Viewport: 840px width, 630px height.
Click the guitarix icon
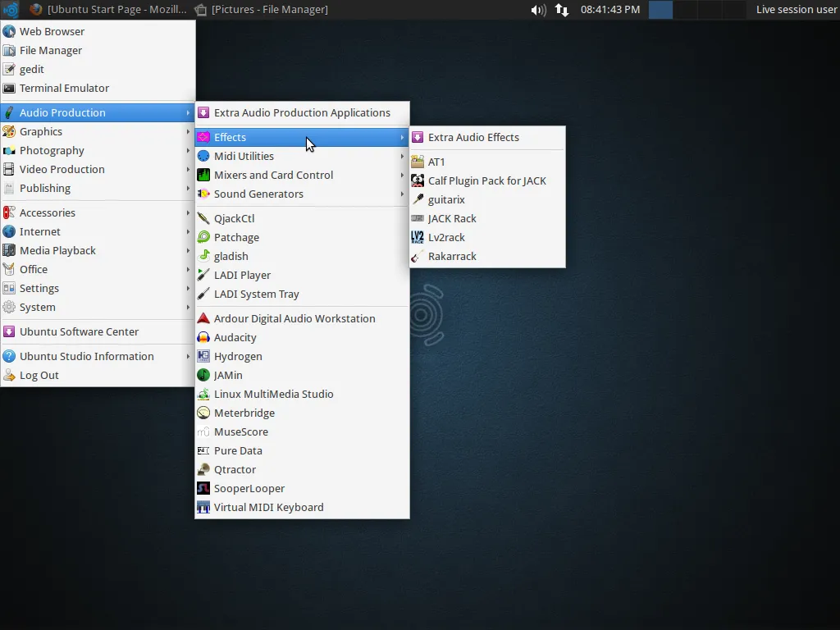coord(418,199)
